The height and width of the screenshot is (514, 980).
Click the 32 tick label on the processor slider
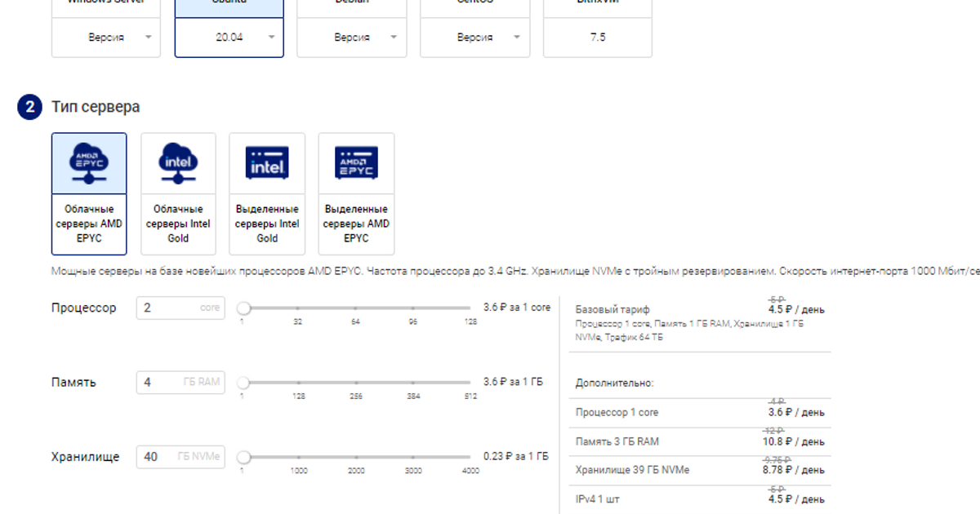pyautogui.click(x=298, y=322)
